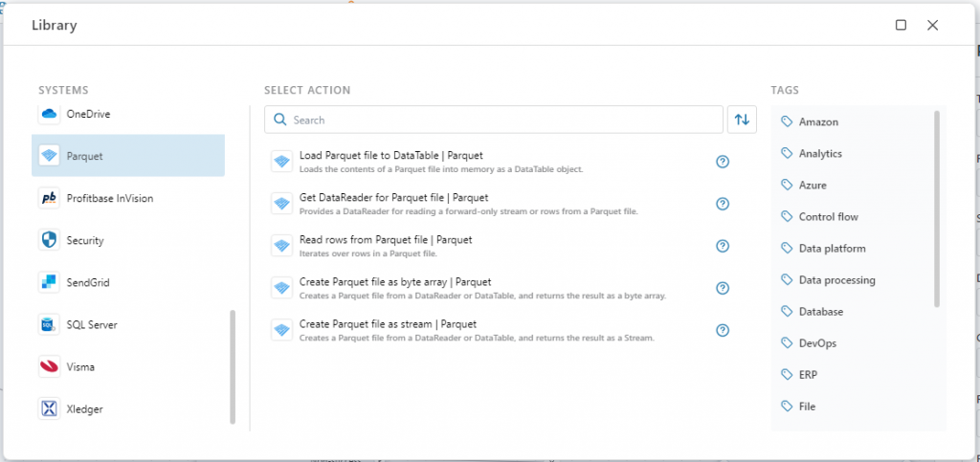The width and height of the screenshot is (980, 462).
Task: Click the Tags list vertical scrollbar
Action: click(x=936, y=209)
